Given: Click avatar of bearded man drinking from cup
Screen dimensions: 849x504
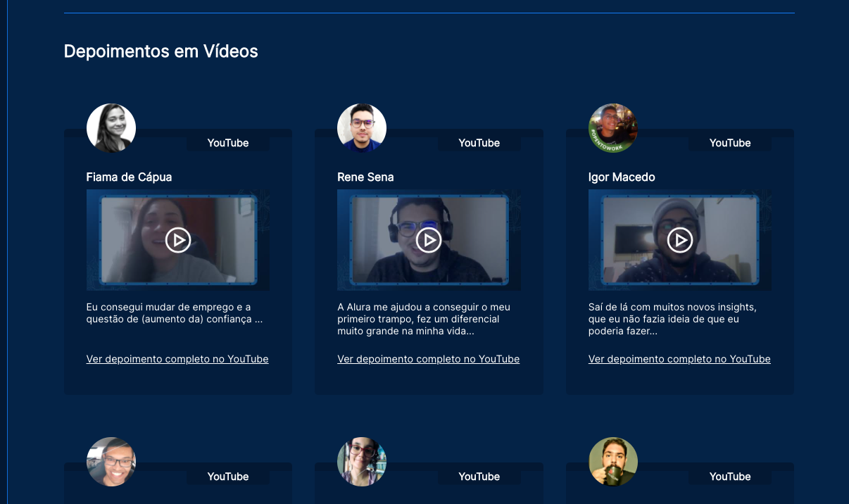Looking at the screenshot, I should click(612, 462).
